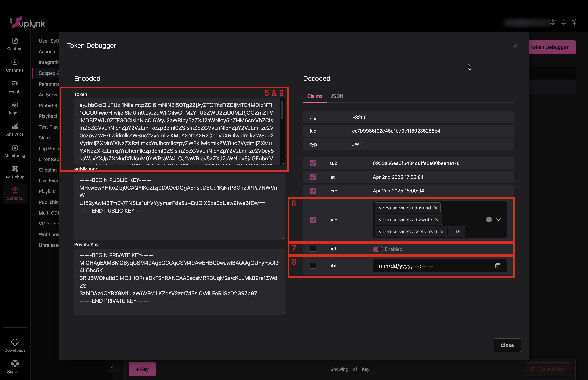Expand the scp scopes dropdown arrow

pos(499,220)
